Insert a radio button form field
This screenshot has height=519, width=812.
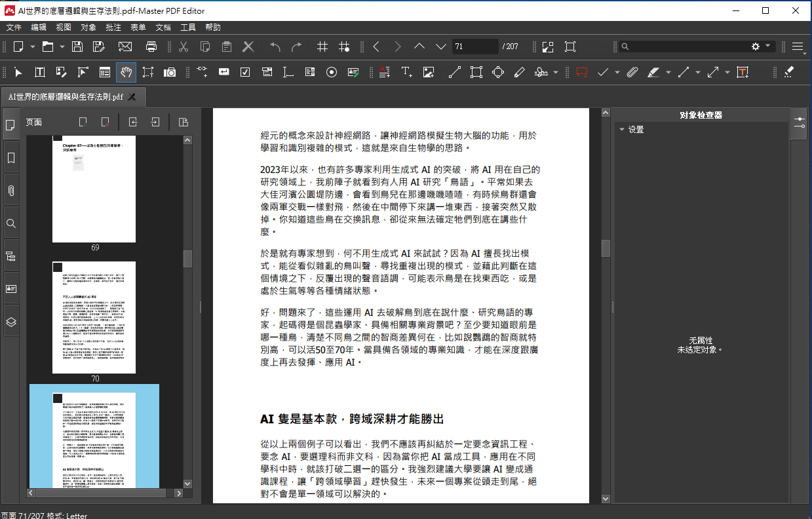tap(332, 72)
